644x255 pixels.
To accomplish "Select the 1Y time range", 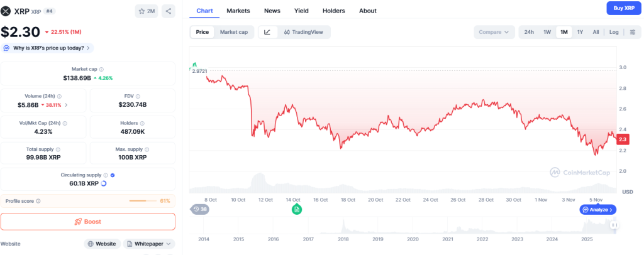I will point(580,32).
